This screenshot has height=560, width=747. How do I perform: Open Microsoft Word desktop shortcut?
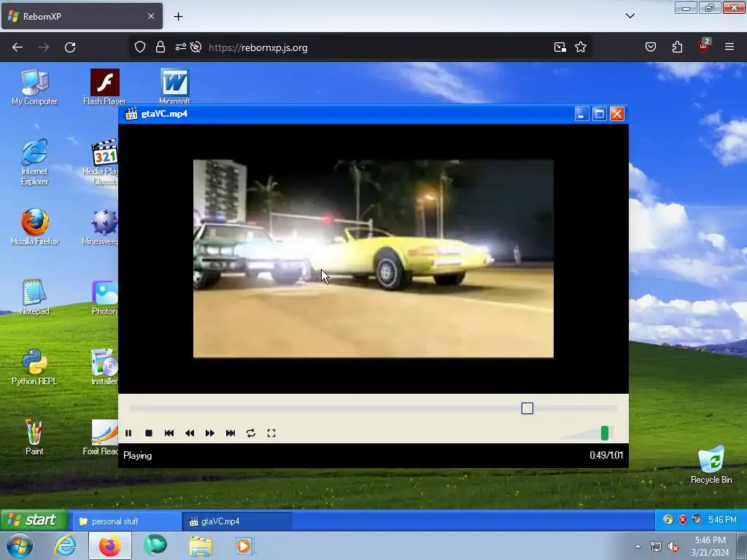(x=174, y=86)
